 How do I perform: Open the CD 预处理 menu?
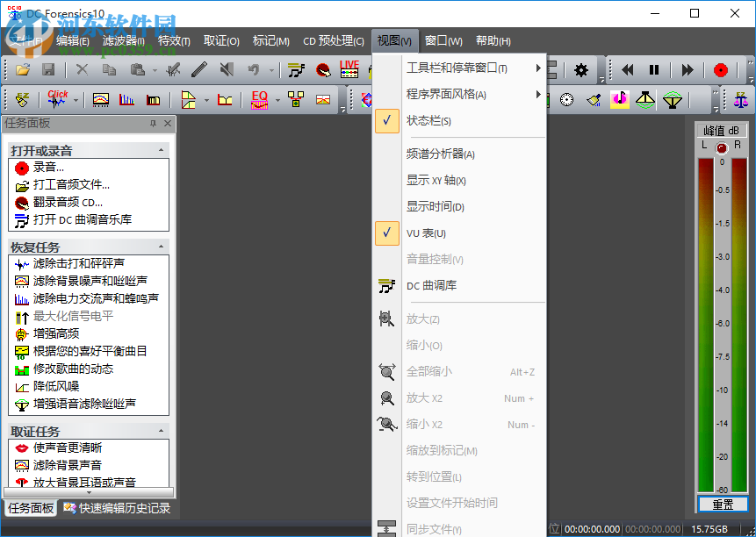click(x=334, y=41)
